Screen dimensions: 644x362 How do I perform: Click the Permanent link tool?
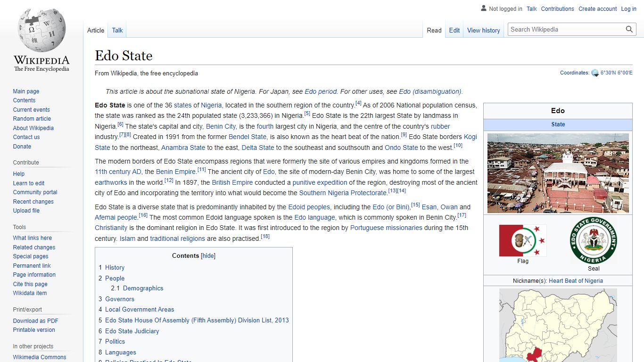point(32,266)
